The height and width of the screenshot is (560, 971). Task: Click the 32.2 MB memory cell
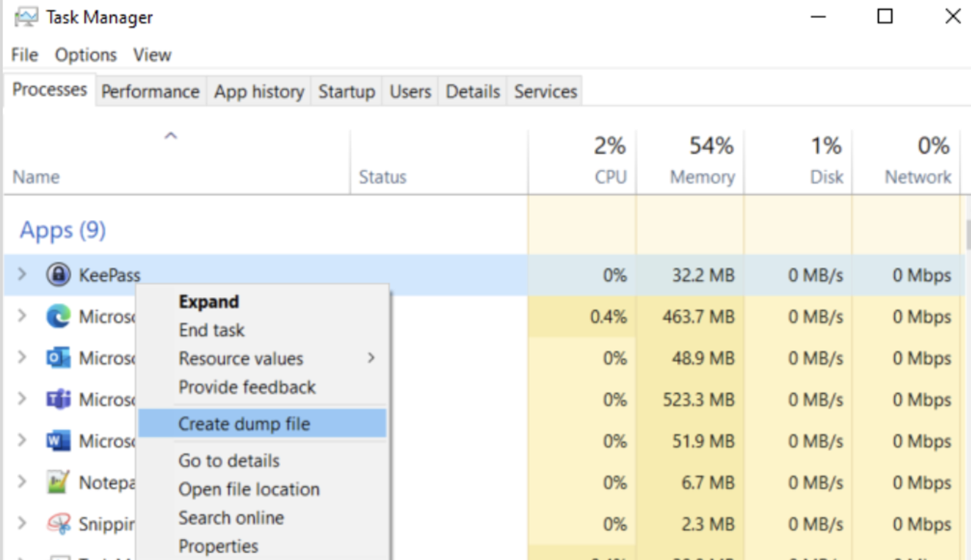[x=689, y=275]
